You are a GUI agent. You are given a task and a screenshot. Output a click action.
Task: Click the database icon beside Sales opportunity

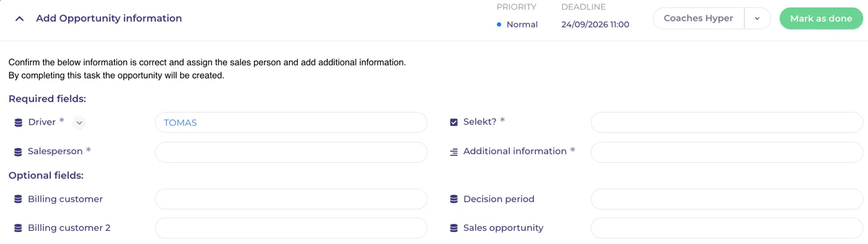[454, 228]
